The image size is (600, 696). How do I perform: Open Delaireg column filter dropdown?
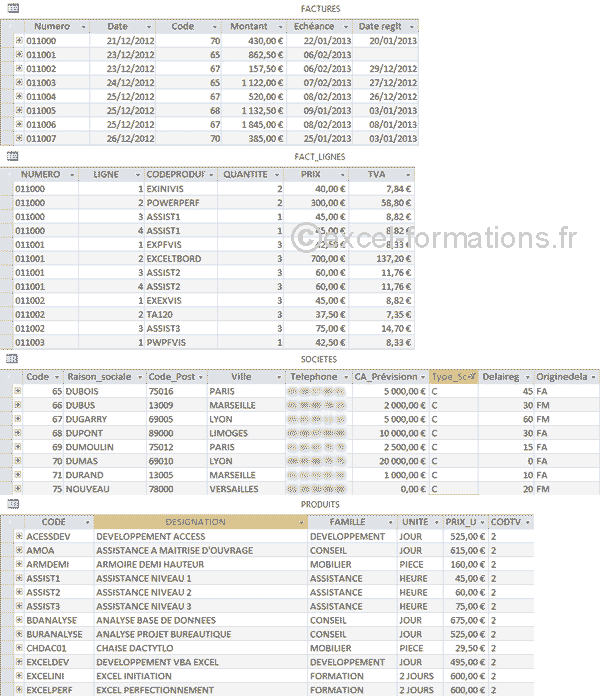click(x=528, y=377)
